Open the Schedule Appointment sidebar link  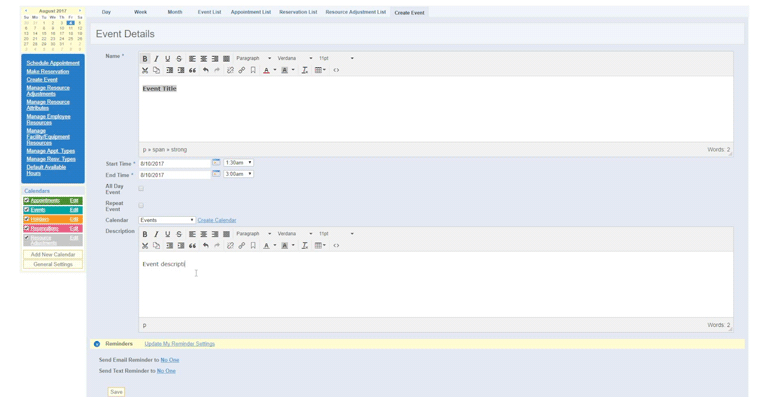[x=53, y=63]
